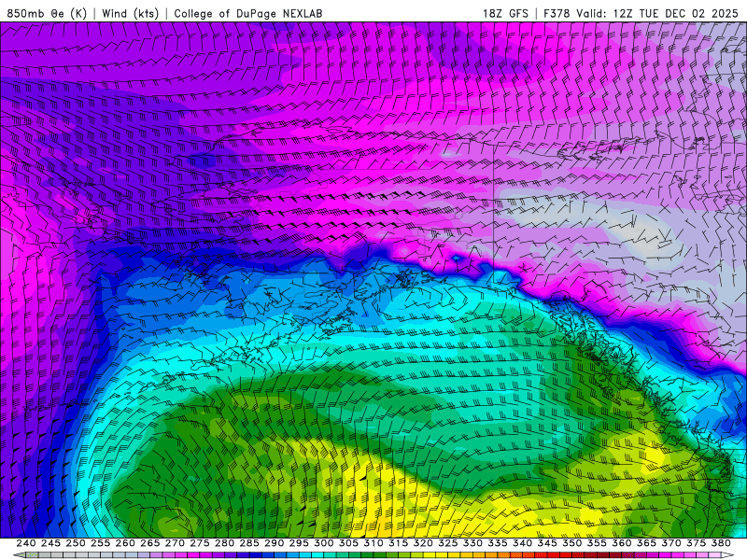Click the 375 colorbar label
Image resolution: width=747 pixels, height=560 pixels.
pyautogui.click(x=696, y=543)
